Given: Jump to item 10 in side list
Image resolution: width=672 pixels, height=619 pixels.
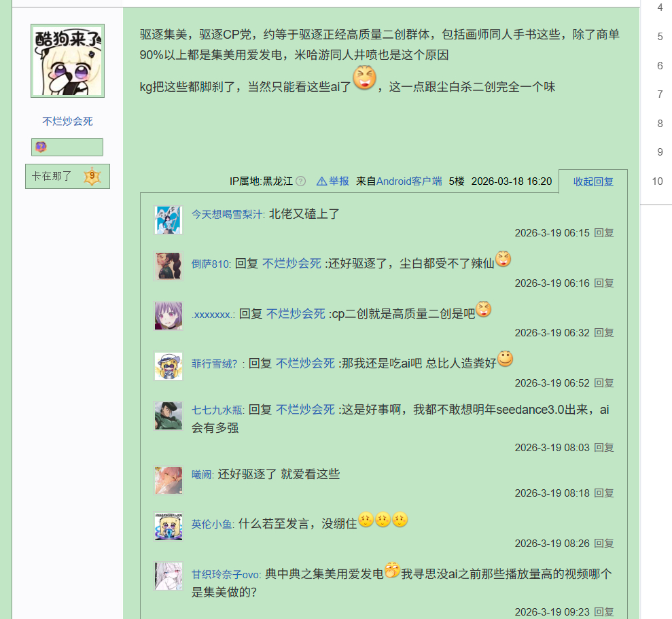Looking at the screenshot, I should (x=658, y=181).
